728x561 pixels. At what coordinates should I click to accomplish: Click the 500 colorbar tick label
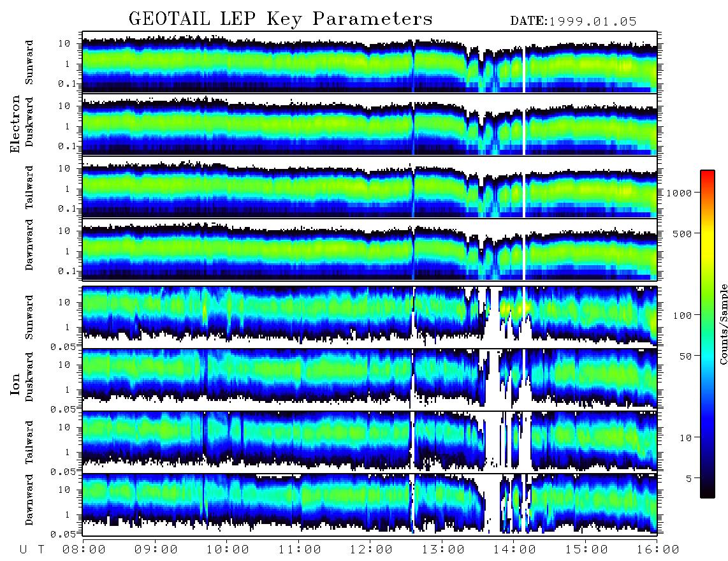(x=682, y=233)
